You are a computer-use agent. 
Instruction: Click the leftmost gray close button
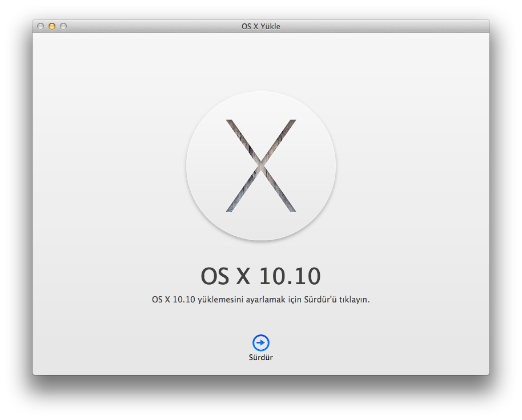point(41,26)
